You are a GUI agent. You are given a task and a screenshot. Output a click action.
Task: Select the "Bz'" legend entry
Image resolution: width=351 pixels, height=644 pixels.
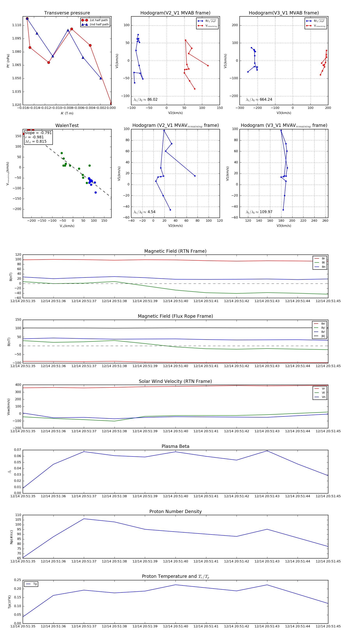coord(320,332)
